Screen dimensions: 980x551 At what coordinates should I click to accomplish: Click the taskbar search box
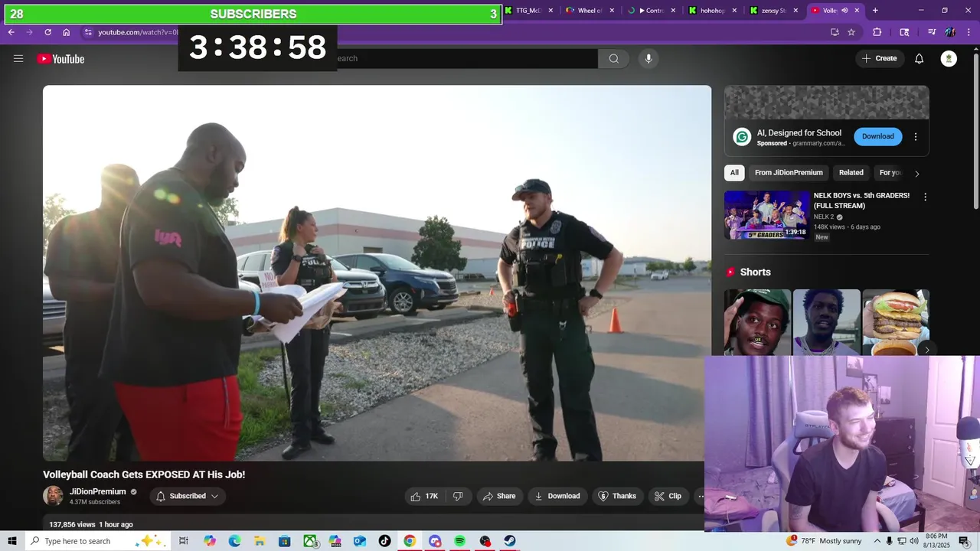click(x=97, y=541)
